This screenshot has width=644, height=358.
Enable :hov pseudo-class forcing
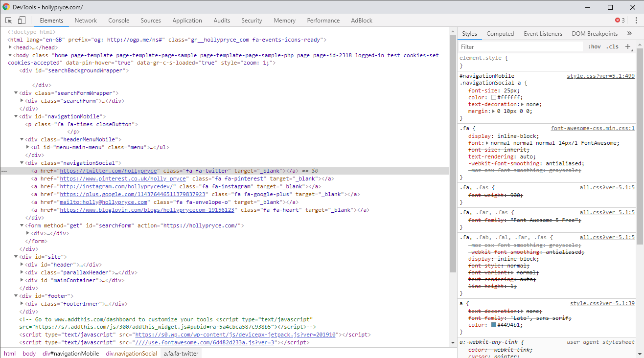click(594, 46)
